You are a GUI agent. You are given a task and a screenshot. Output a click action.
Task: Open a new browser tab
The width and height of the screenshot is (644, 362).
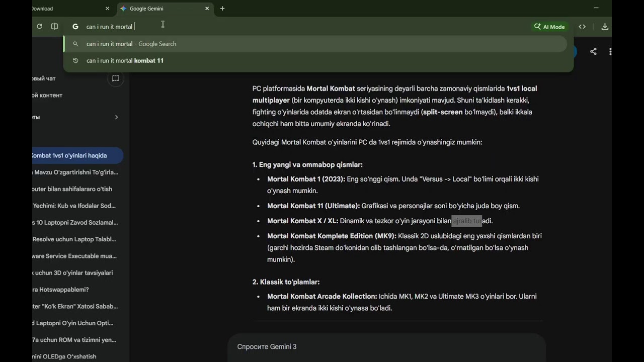tap(222, 9)
